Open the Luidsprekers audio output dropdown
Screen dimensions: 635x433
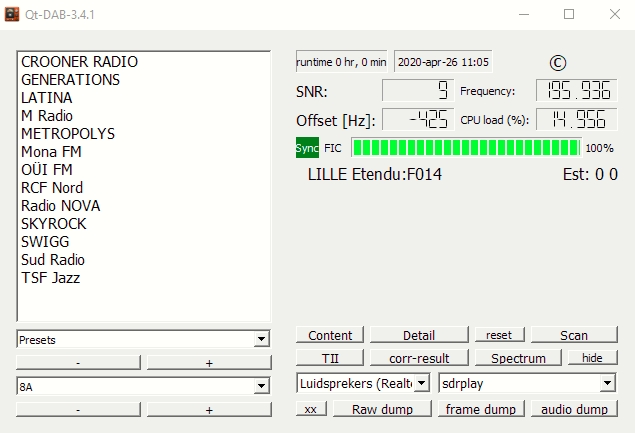tap(363, 383)
